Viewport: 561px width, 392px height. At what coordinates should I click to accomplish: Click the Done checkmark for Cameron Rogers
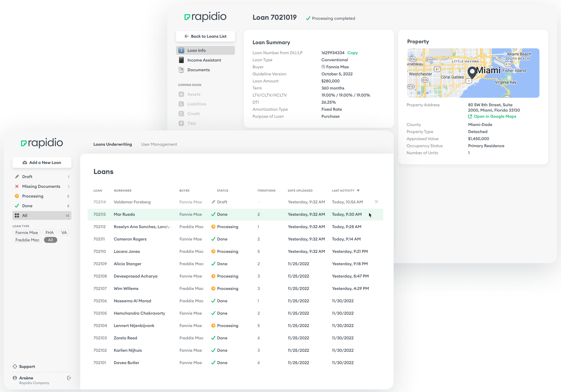213,239
